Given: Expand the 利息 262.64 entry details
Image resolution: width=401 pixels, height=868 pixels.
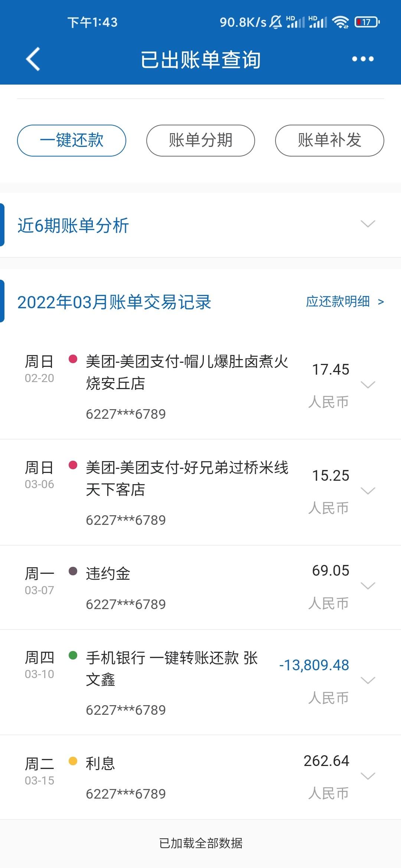Looking at the screenshot, I should coord(368,776).
